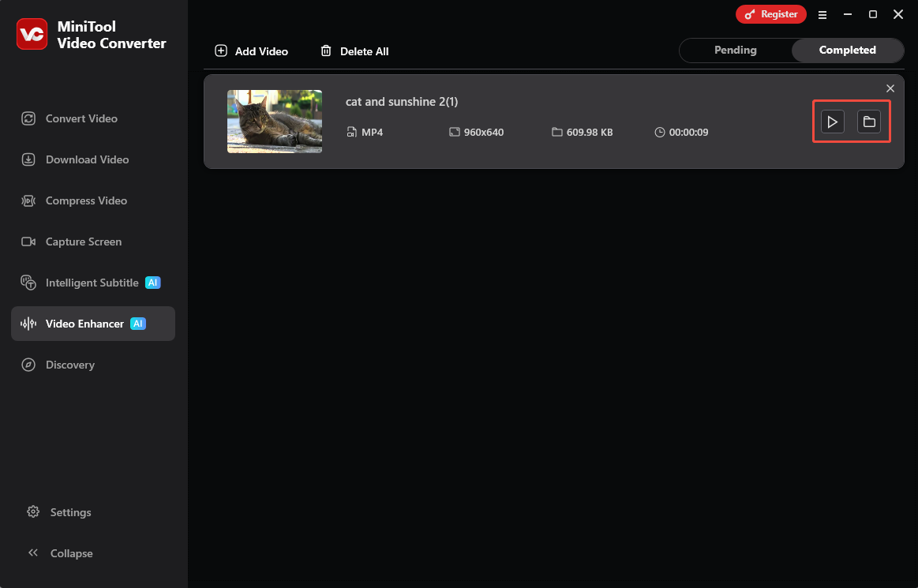Switch to the Completed tab
The height and width of the screenshot is (588, 918).
tap(847, 51)
